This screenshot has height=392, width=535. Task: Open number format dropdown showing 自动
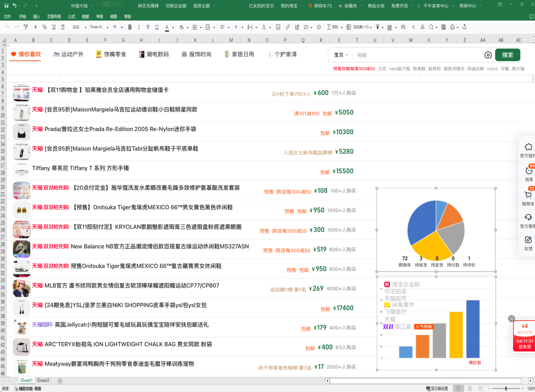click(x=79, y=27)
